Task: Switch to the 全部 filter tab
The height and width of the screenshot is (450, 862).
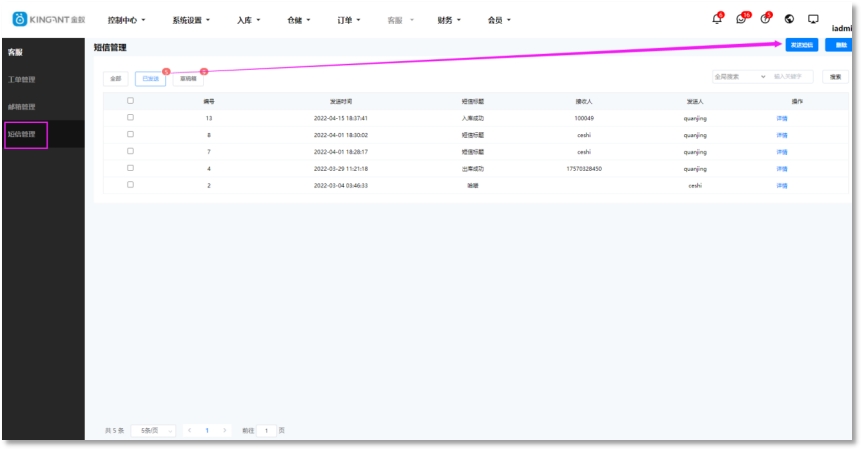Action: coord(116,78)
